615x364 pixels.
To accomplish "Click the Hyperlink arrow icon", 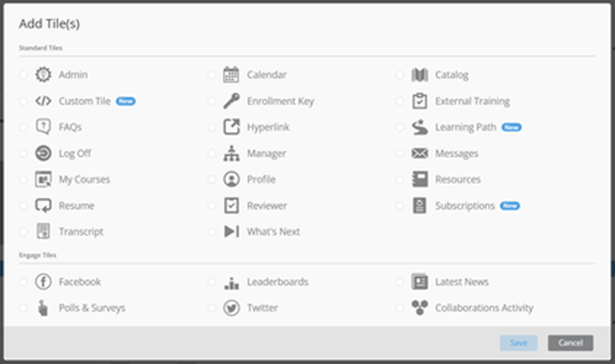I will point(231,127).
